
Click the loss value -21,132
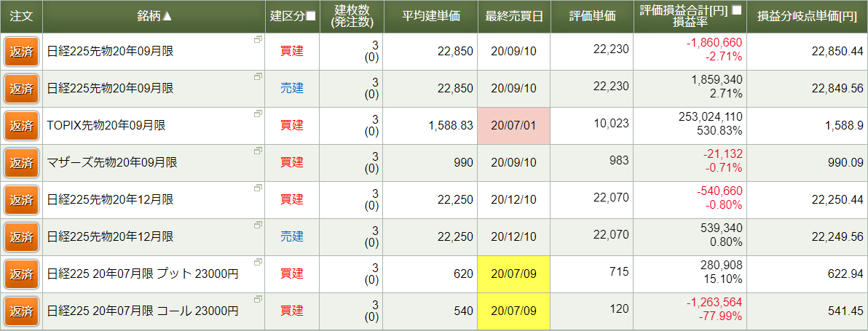coord(723,154)
